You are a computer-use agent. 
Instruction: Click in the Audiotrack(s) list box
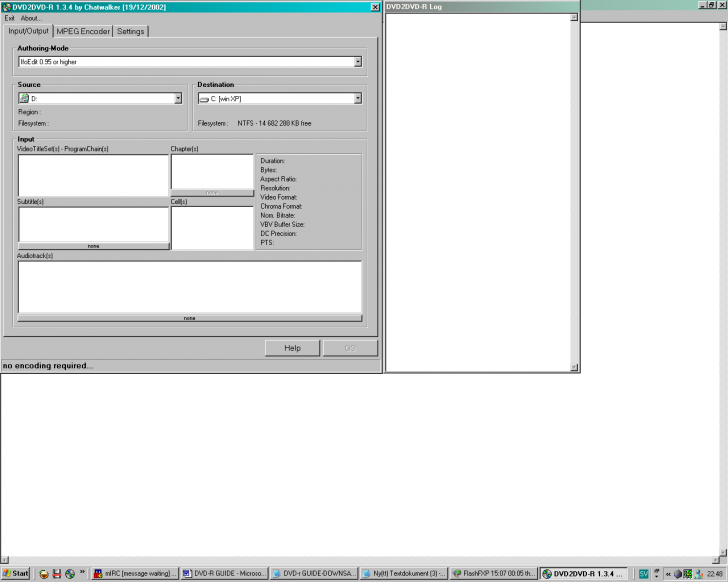point(189,287)
